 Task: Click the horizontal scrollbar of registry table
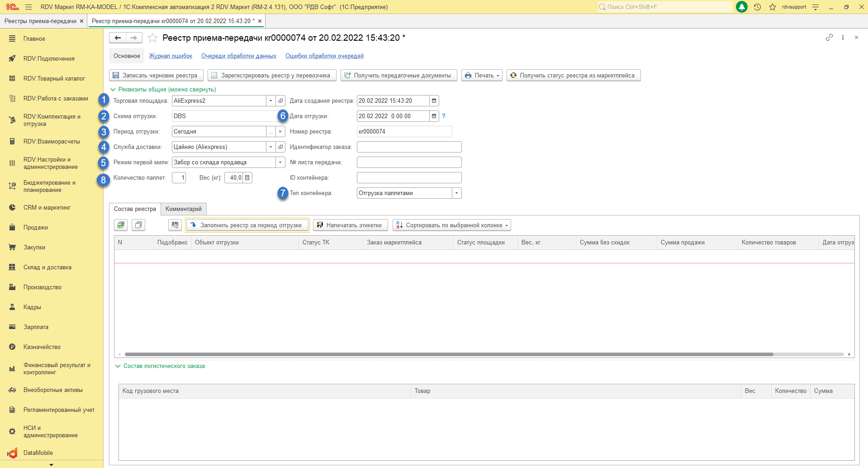448,354
